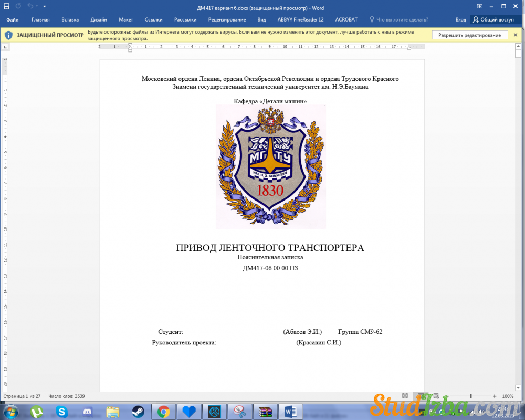
Task: Switch to the Вставка tab
Action: coord(70,20)
